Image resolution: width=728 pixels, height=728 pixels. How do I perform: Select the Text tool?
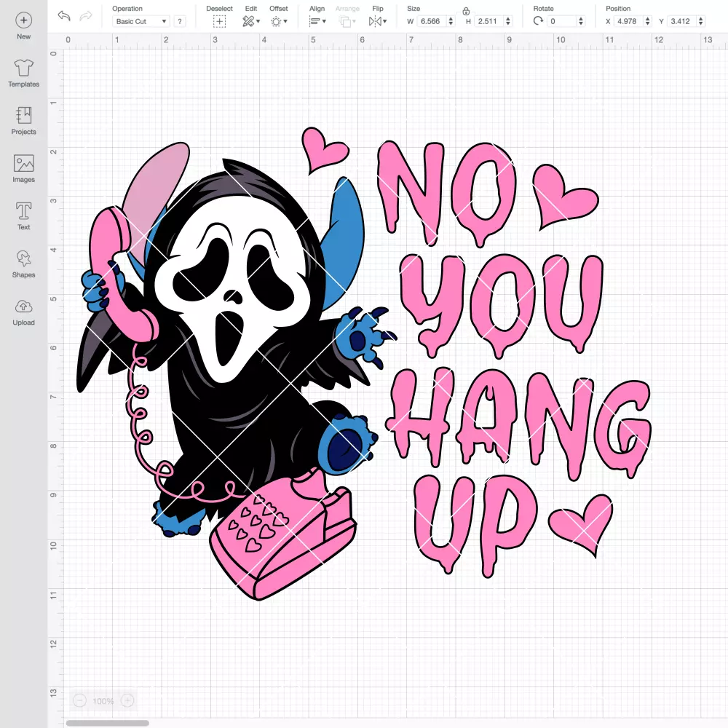coord(24,216)
